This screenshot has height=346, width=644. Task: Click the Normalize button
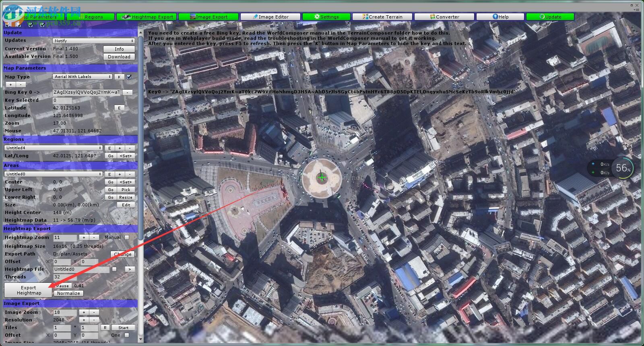pos(68,293)
